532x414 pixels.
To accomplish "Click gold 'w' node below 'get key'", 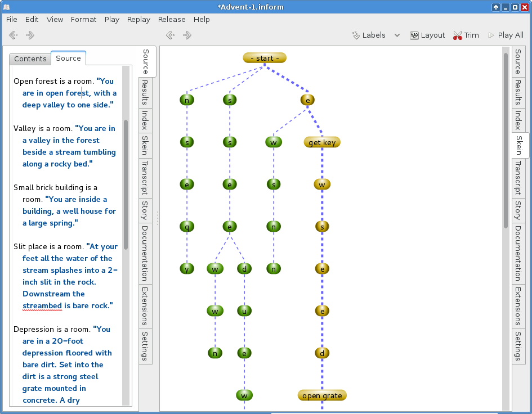I will [322, 184].
